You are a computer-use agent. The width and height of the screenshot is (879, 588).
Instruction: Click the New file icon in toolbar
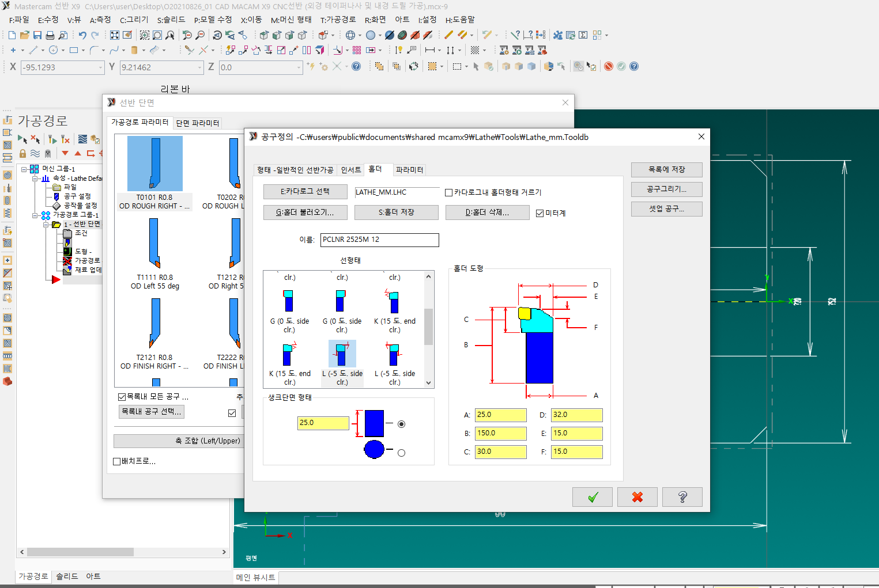pos(12,35)
